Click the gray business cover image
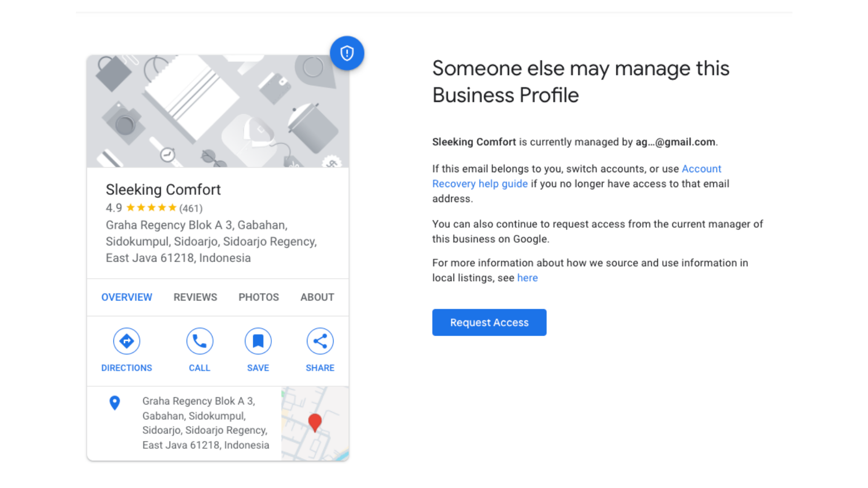Screen dimensions: 868x488 click(x=217, y=112)
